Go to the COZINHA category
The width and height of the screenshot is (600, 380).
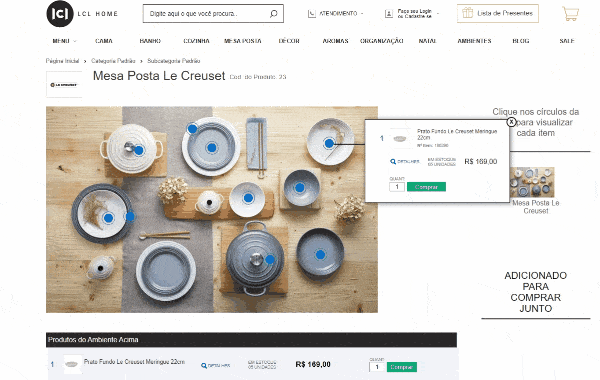pos(196,41)
